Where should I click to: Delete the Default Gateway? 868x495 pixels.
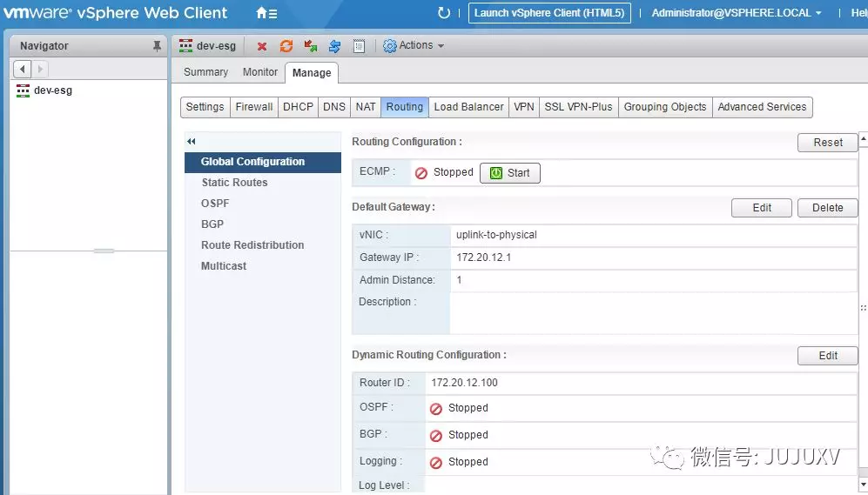coord(828,207)
